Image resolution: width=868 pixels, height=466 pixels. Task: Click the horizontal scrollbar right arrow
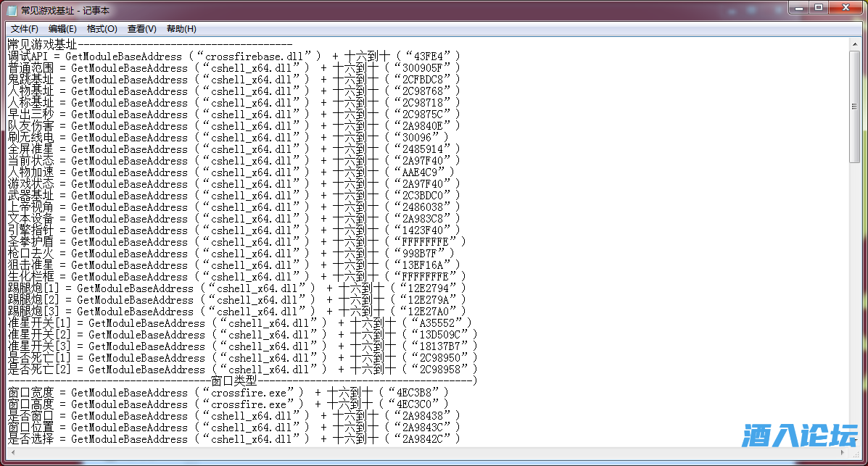pos(843,452)
